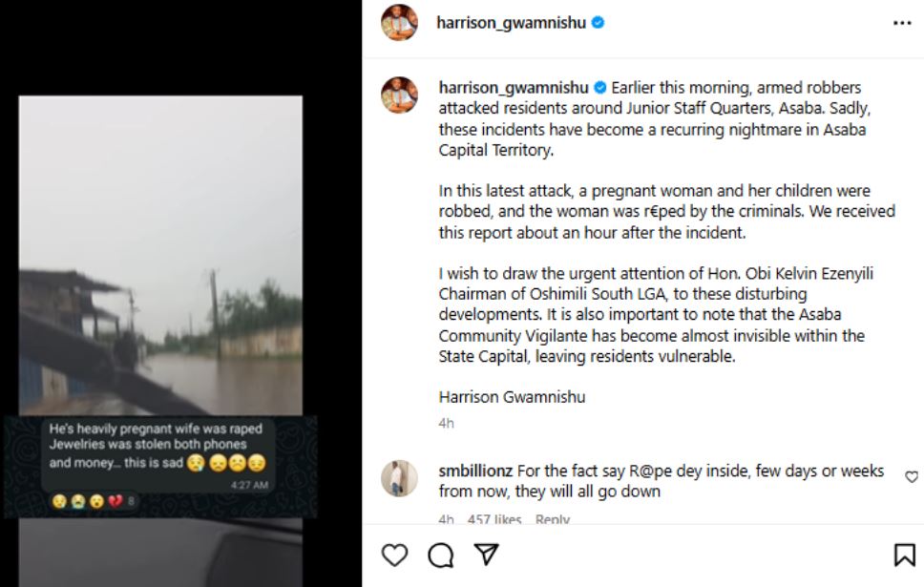The height and width of the screenshot is (587, 924).
Task: Open the three-dot more options menu
Action: coord(902,23)
